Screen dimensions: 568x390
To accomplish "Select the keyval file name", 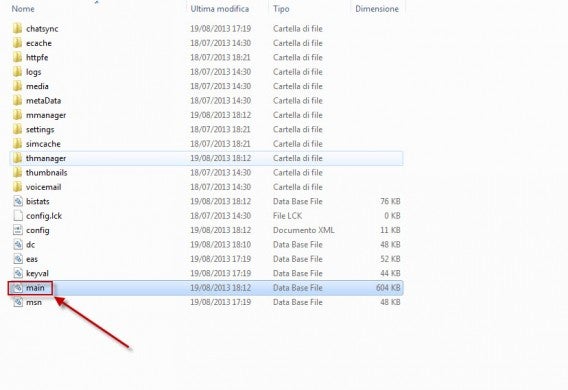I will pyautogui.click(x=37, y=273).
